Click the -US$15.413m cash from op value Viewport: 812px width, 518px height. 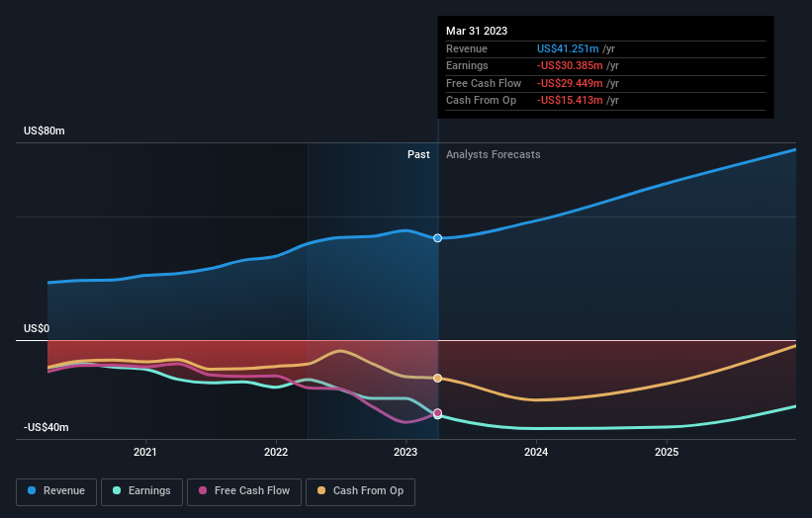click(x=570, y=101)
